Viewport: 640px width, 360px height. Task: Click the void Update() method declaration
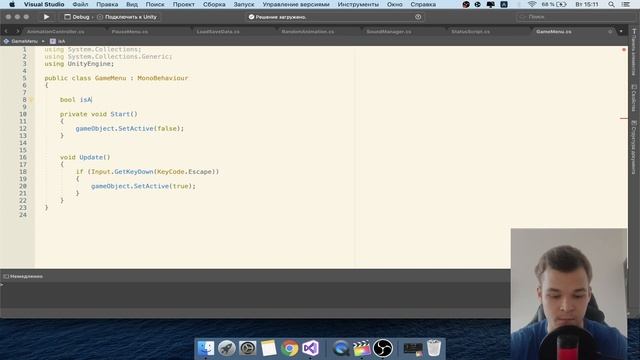(85, 157)
